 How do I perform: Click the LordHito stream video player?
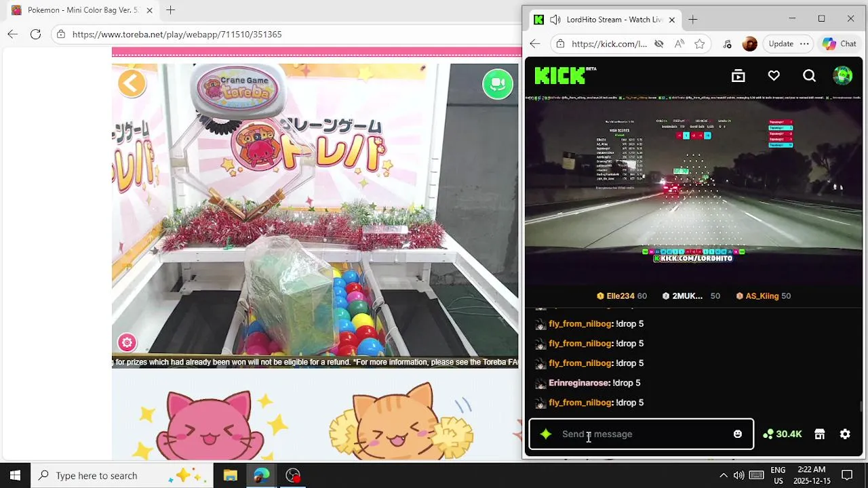point(694,190)
